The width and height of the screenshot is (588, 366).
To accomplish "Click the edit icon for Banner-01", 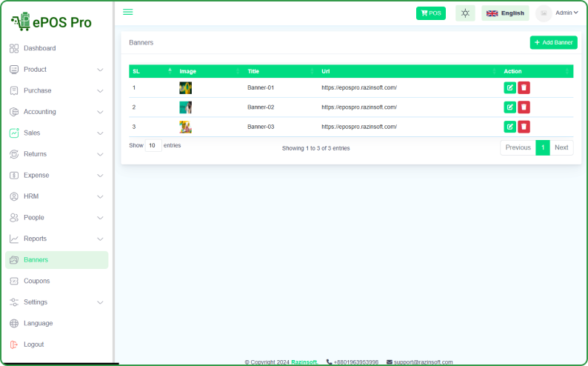I will coord(510,87).
